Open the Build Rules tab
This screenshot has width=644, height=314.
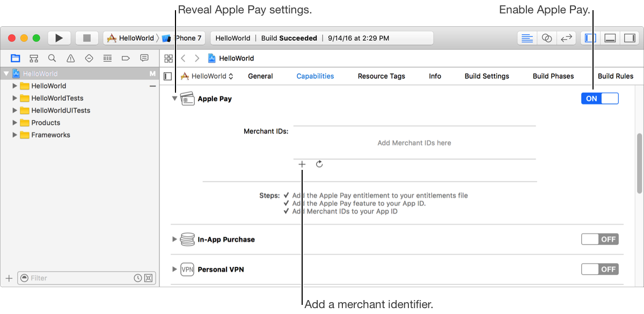click(616, 76)
